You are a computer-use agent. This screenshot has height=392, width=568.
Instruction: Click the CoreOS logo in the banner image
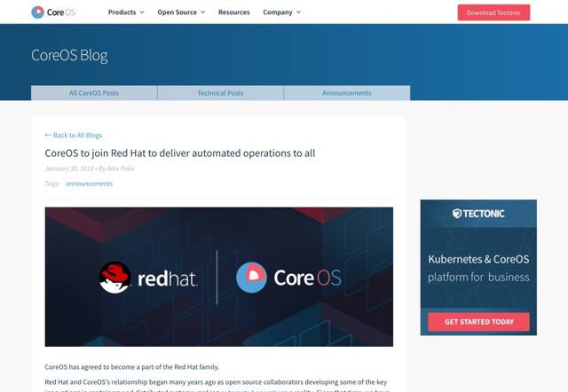point(288,278)
